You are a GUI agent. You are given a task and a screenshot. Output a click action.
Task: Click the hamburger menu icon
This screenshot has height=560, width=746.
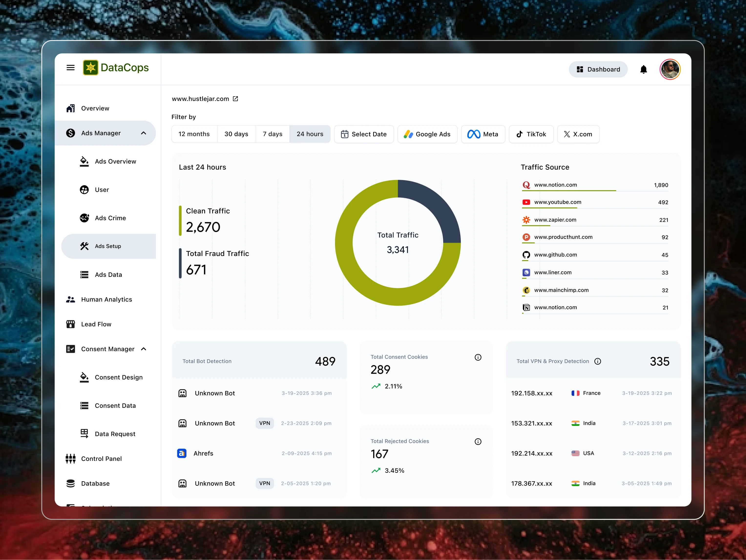71,68
